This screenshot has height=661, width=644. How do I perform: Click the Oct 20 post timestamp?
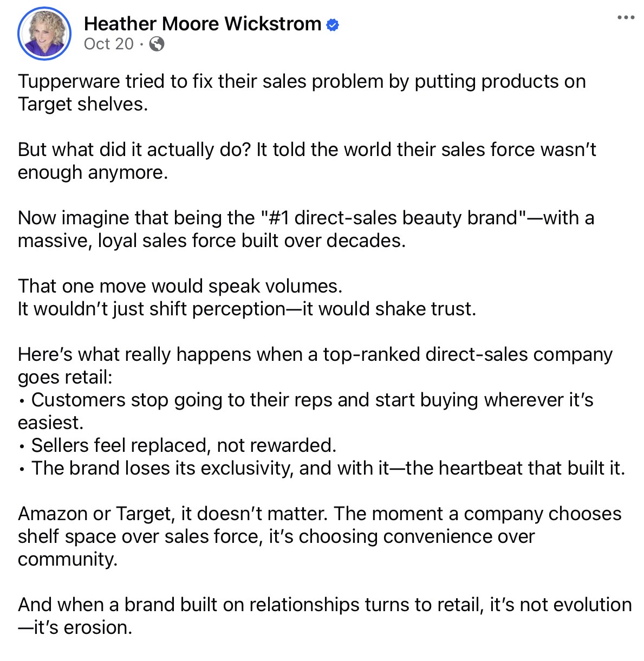[108, 44]
